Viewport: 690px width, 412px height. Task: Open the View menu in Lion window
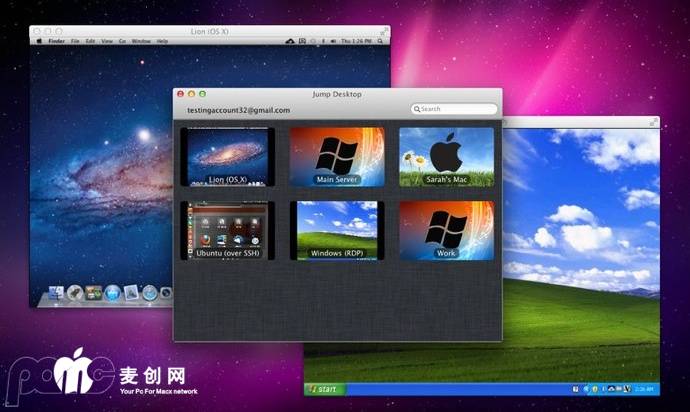(107, 41)
